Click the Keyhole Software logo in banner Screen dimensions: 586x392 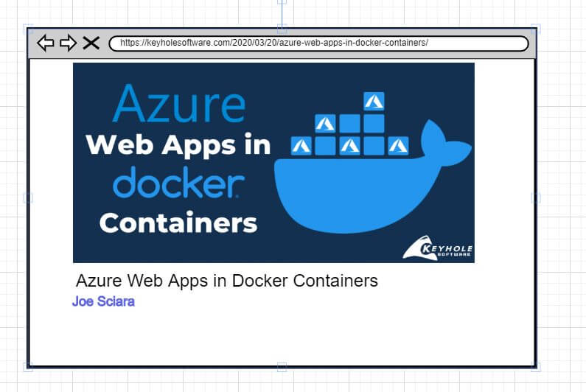click(438, 248)
